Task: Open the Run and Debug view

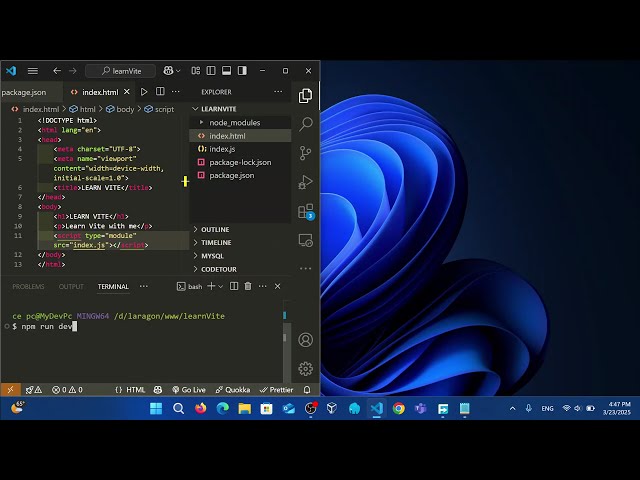Action: (306, 182)
